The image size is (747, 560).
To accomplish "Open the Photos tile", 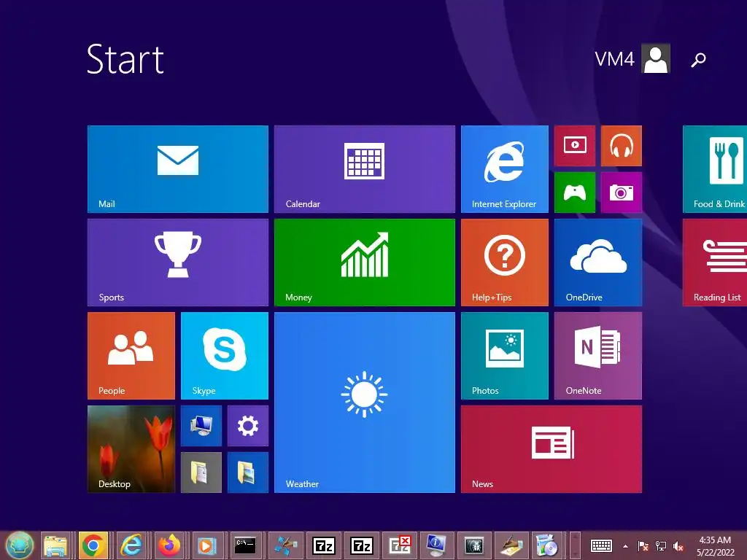I will pos(505,356).
